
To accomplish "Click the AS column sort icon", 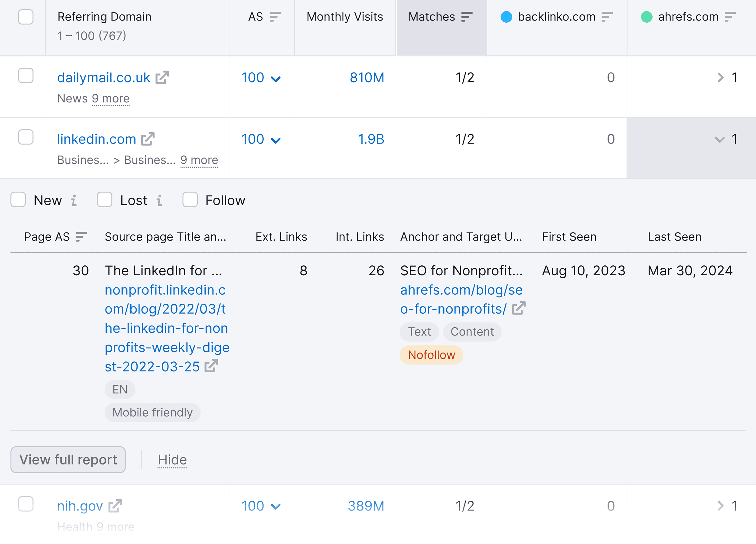I will click(x=274, y=16).
